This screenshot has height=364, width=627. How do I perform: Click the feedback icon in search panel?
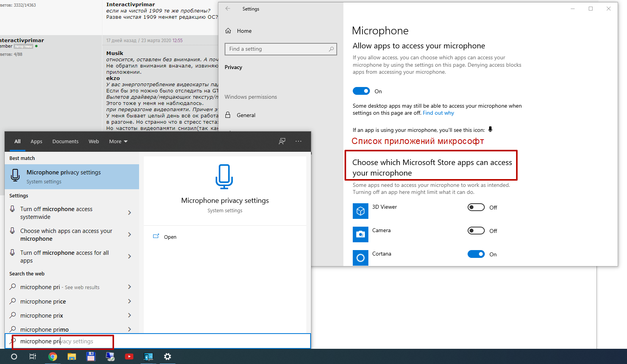(282, 141)
